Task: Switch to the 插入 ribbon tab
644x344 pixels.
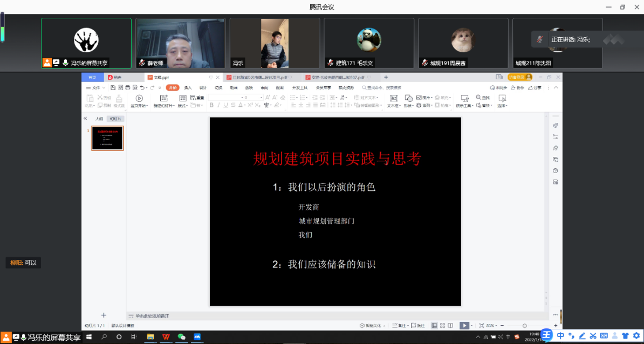Action: [188, 87]
